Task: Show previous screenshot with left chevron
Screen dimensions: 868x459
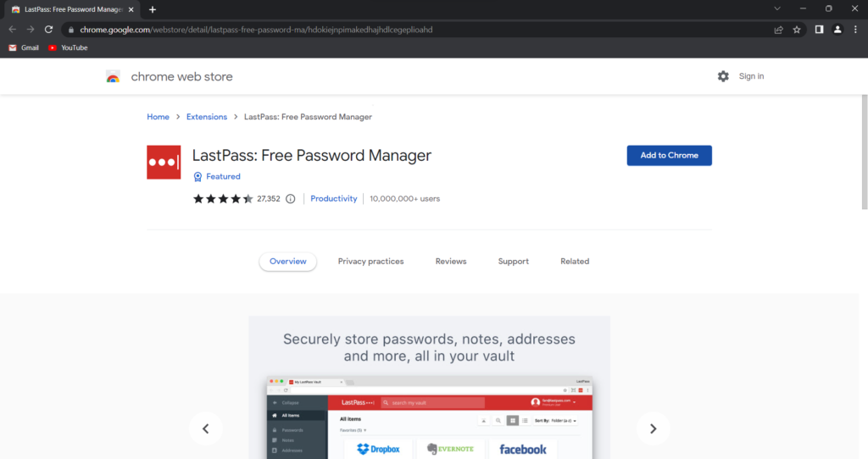Action: (x=205, y=429)
